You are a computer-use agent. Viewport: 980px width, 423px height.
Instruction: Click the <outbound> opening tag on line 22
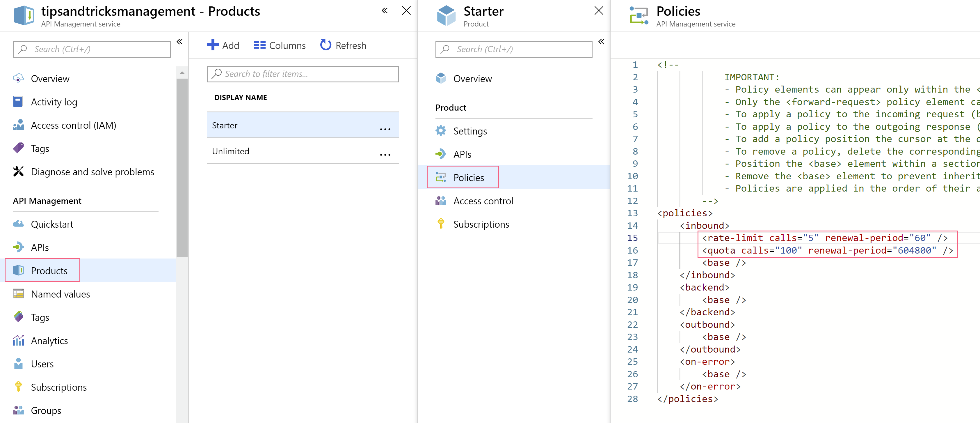[x=707, y=324]
